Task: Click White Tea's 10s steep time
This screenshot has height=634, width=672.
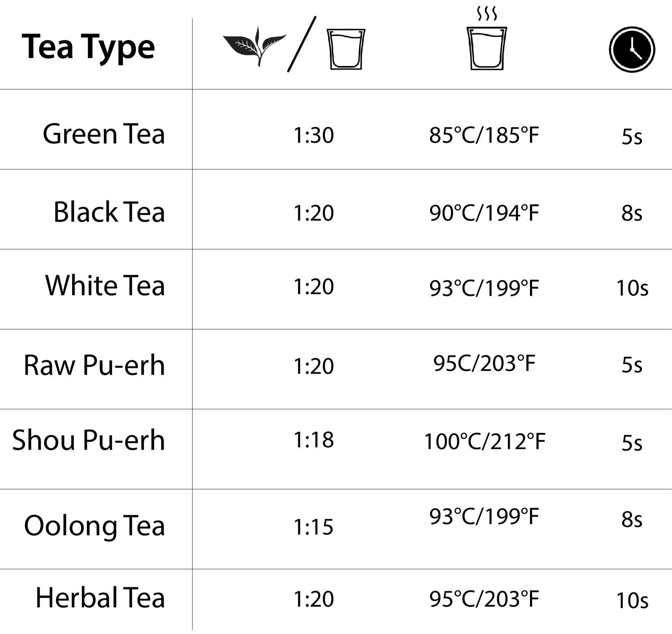Action: [x=632, y=288]
